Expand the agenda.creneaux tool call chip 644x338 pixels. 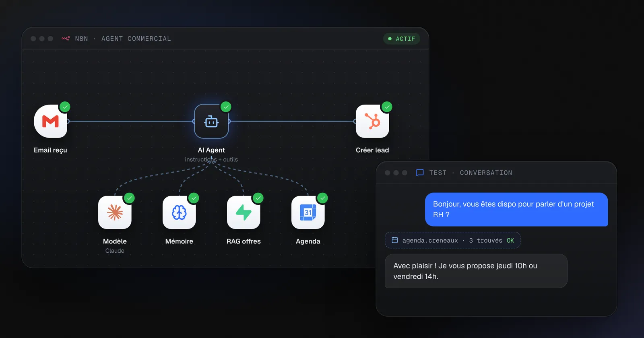pos(453,240)
